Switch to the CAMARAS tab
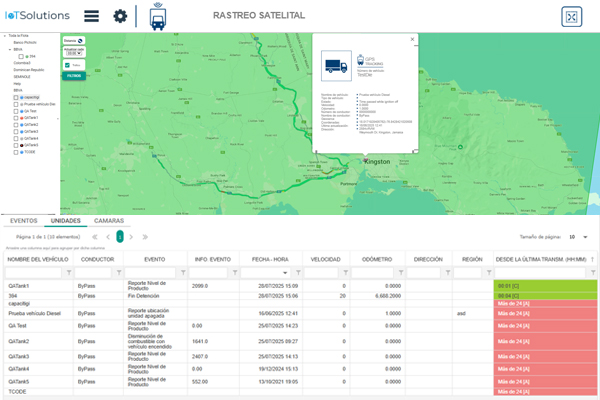The image size is (600, 400). (x=109, y=220)
